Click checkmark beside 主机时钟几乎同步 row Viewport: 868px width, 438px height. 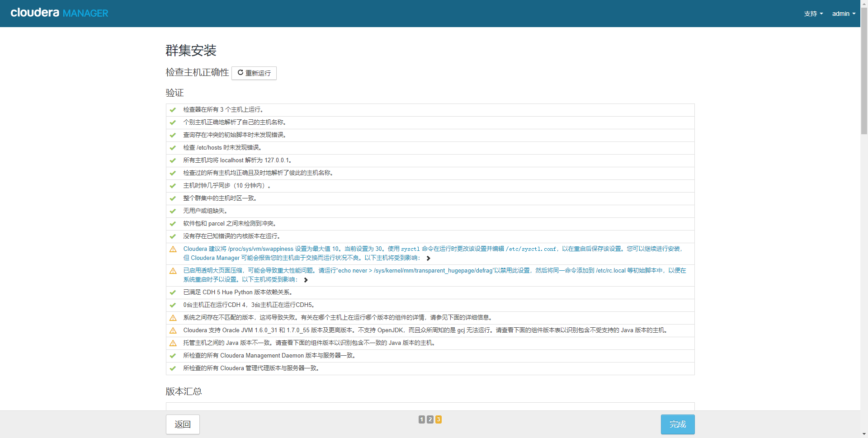point(173,186)
